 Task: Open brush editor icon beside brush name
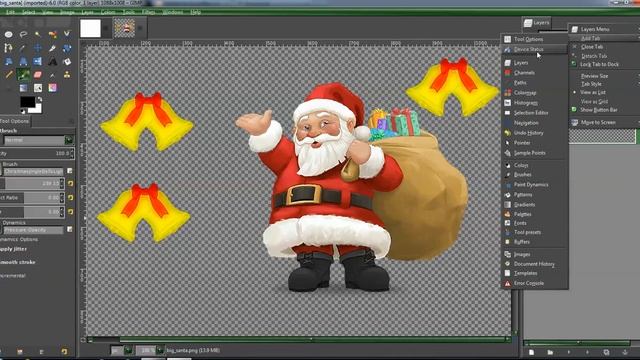(x=70, y=171)
